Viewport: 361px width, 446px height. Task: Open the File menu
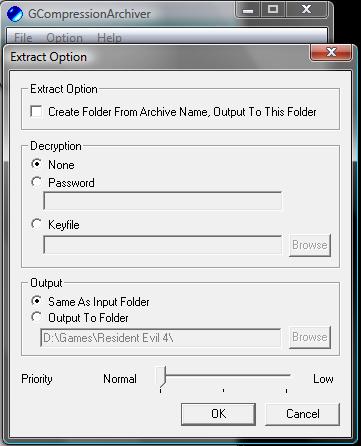pos(23,38)
